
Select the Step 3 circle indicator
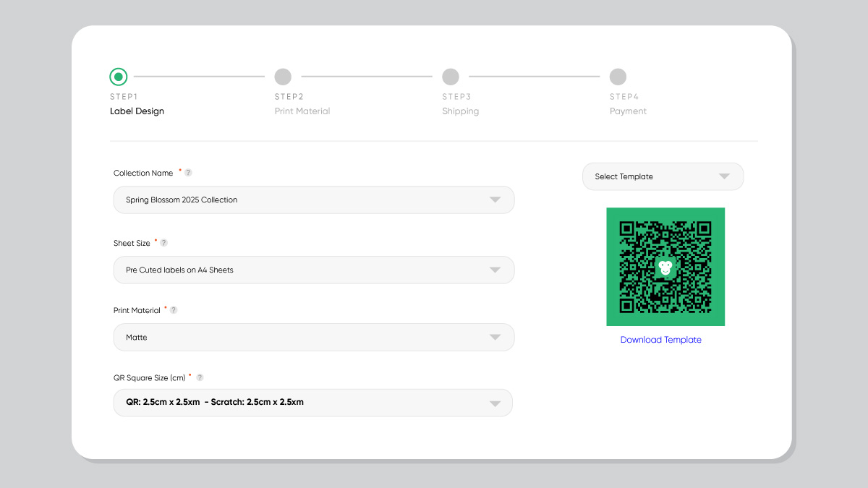pyautogui.click(x=451, y=77)
